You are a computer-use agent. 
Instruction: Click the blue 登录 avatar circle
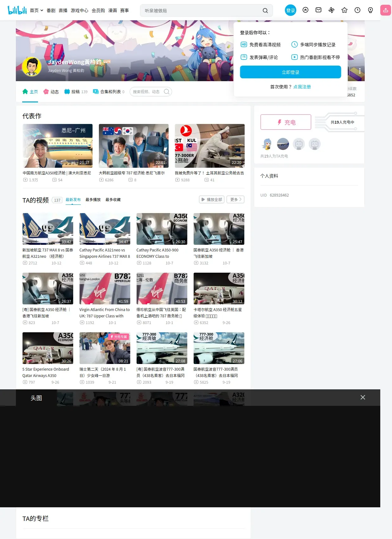coord(291,10)
